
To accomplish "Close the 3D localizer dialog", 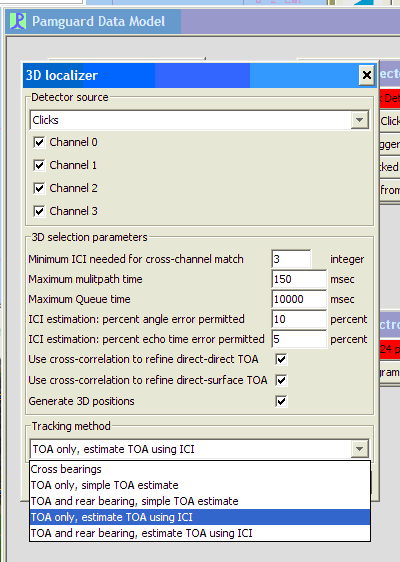I will 367,75.
